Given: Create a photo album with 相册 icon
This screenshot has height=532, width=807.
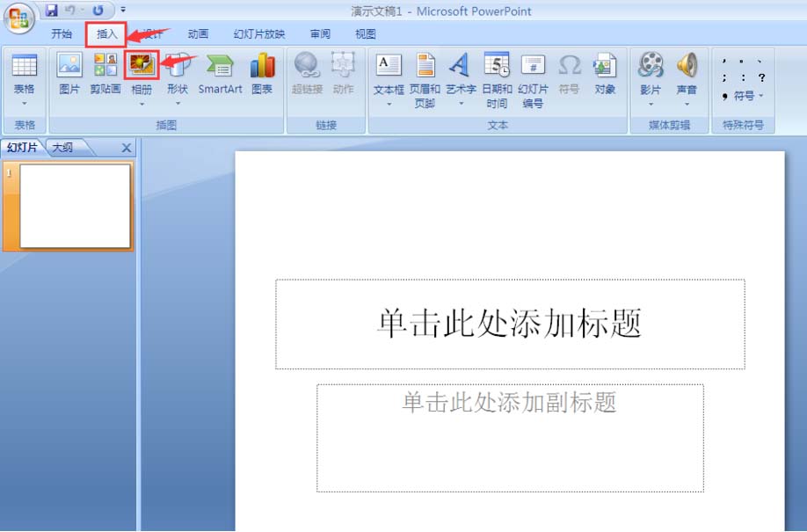Looking at the screenshot, I should point(142,65).
